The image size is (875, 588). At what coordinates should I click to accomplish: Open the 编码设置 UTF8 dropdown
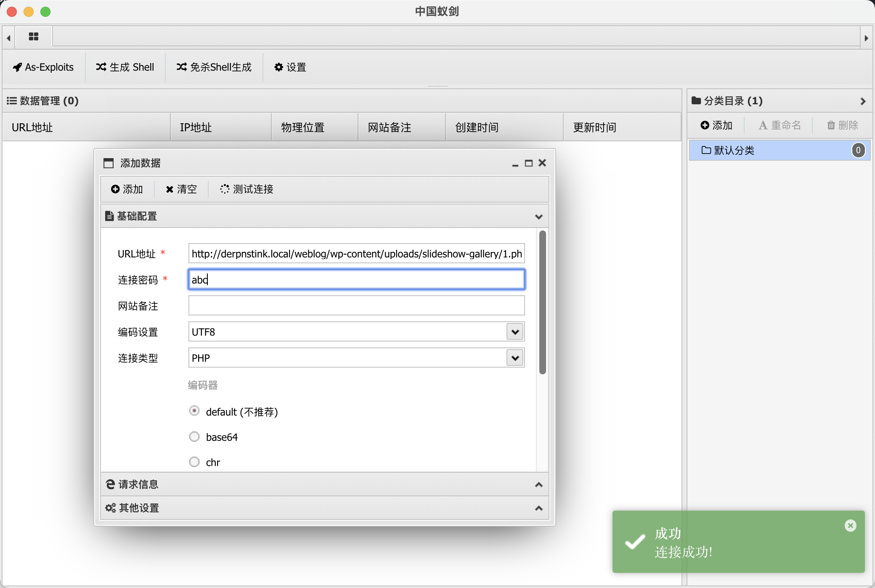[515, 332]
